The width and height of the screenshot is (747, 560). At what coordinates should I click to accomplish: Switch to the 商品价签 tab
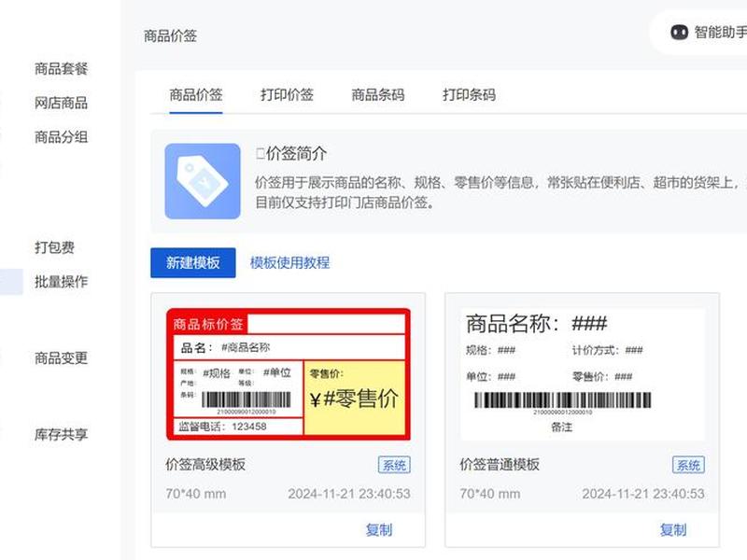[196, 95]
